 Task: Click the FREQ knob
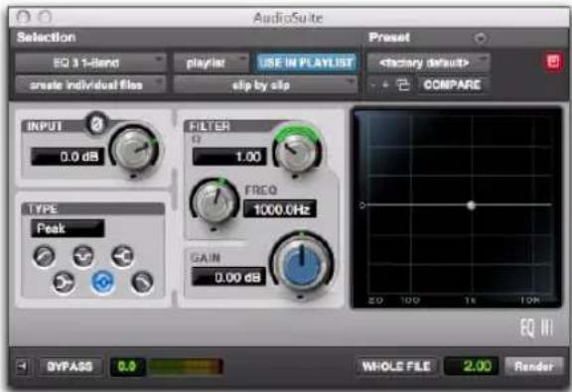point(214,202)
